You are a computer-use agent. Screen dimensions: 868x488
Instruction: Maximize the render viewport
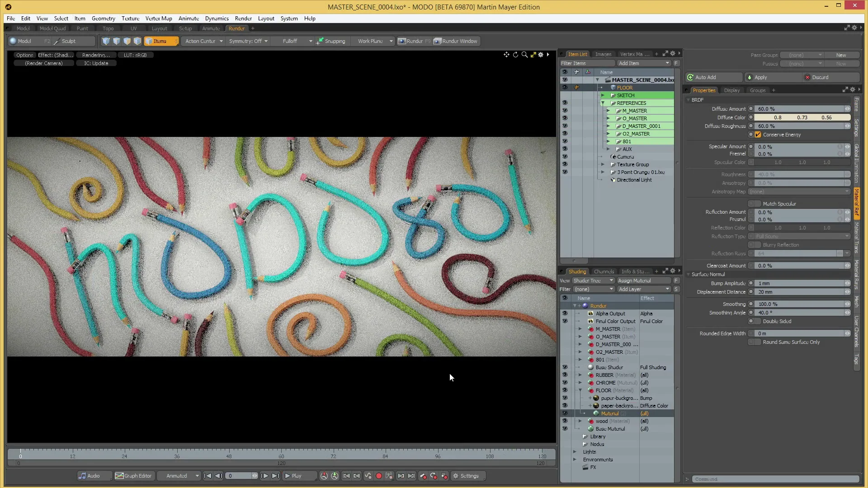[533, 55]
